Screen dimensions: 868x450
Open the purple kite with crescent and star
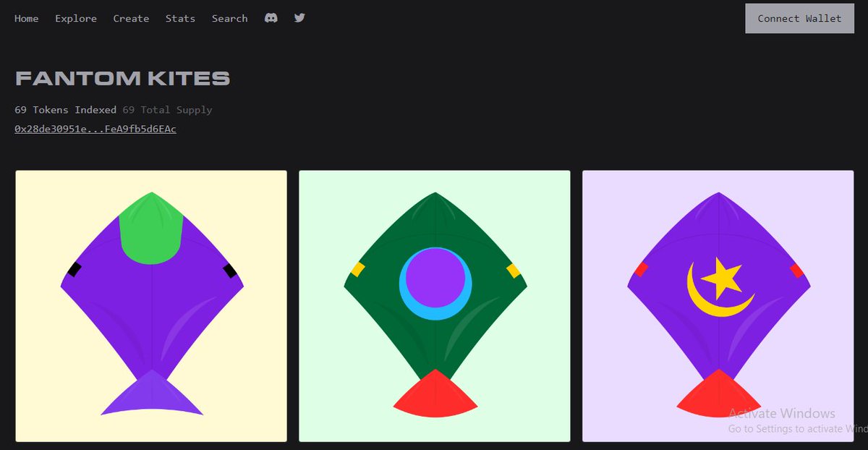point(718,306)
